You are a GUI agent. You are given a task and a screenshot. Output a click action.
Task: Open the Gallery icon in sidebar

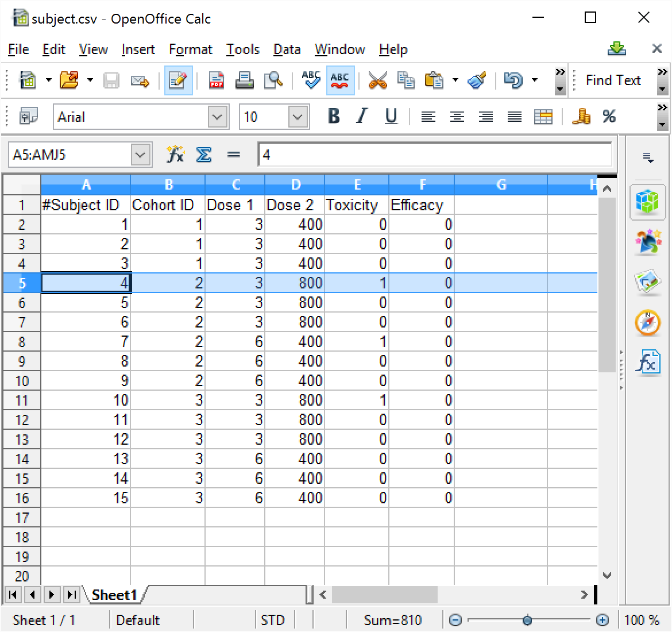coord(648,282)
